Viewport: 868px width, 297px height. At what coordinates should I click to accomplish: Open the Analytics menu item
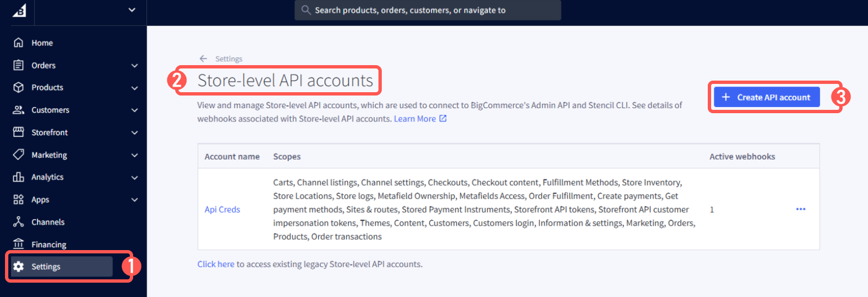[48, 177]
